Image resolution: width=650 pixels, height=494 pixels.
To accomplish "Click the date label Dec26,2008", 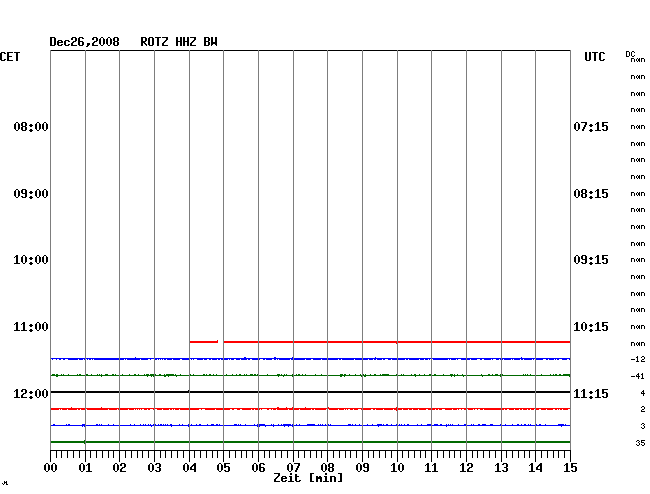I will click(84, 42).
